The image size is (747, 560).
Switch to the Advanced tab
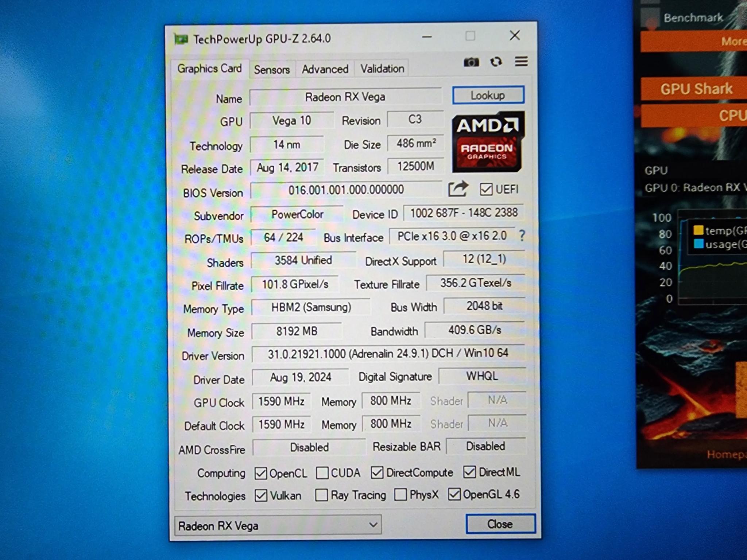coord(325,69)
